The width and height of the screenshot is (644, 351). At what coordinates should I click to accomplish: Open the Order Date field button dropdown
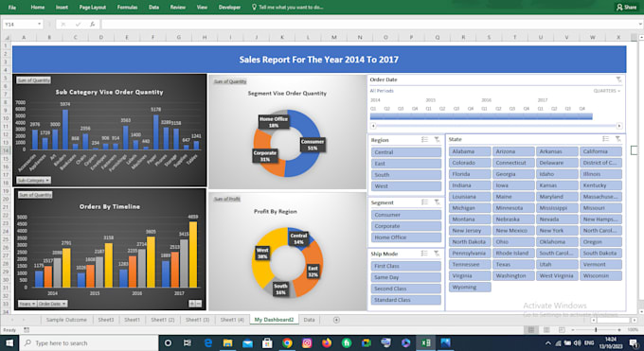[x=53, y=304]
